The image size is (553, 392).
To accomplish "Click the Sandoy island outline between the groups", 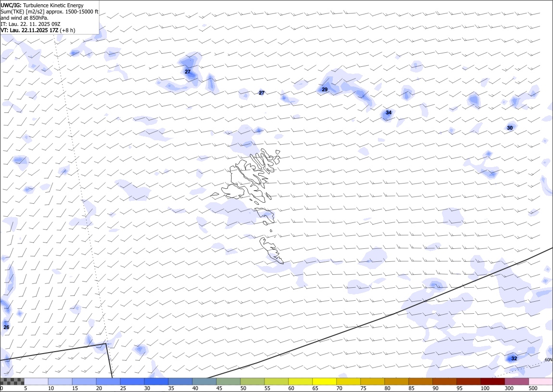I will [264, 216].
